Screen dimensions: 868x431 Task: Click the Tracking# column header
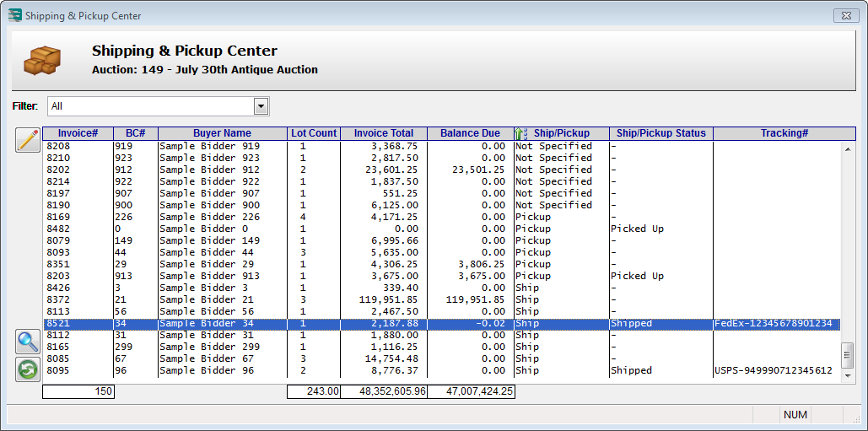pos(784,133)
